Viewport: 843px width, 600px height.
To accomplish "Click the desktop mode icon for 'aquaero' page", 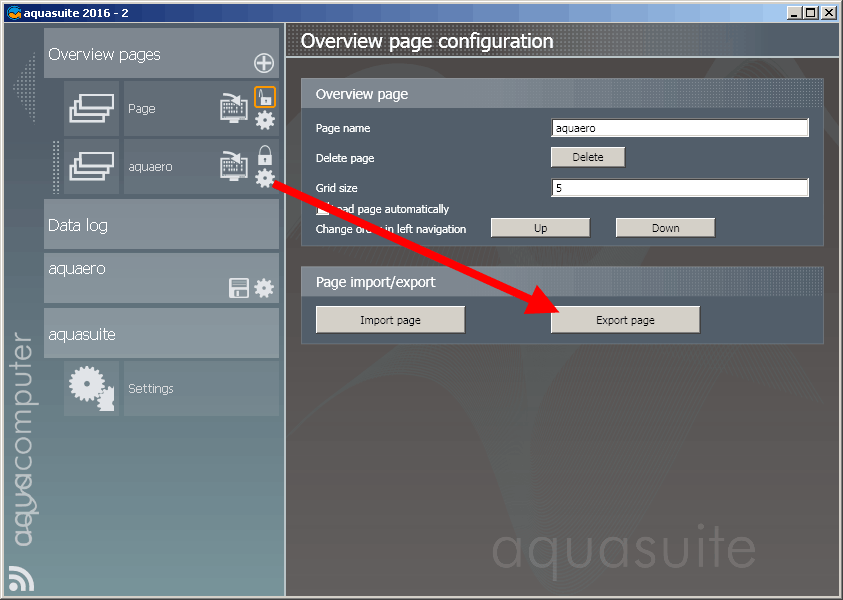I will pyautogui.click(x=234, y=166).
